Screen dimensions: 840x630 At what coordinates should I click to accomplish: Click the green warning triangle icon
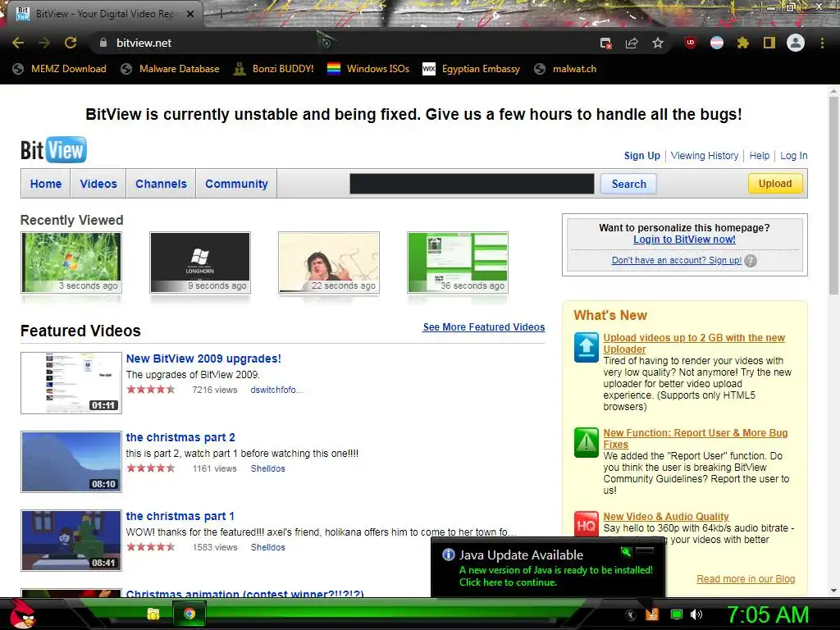pos(586,442)
